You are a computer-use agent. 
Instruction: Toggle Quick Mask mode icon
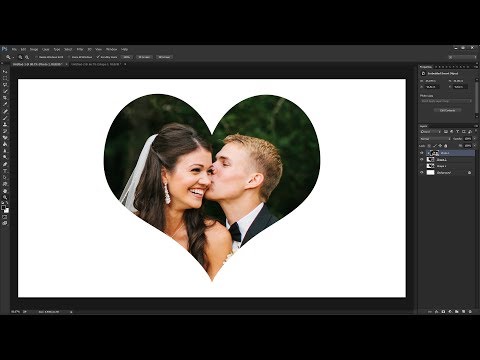pyautogui.click(x=5, y=217)
